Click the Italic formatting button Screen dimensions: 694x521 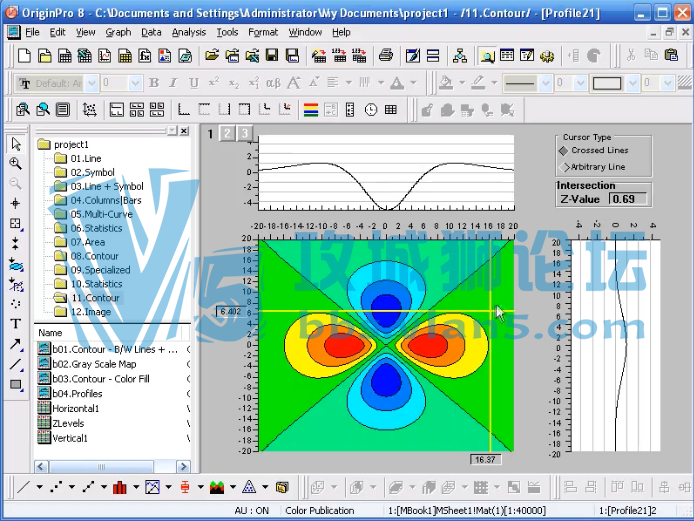tap(174, 83)
